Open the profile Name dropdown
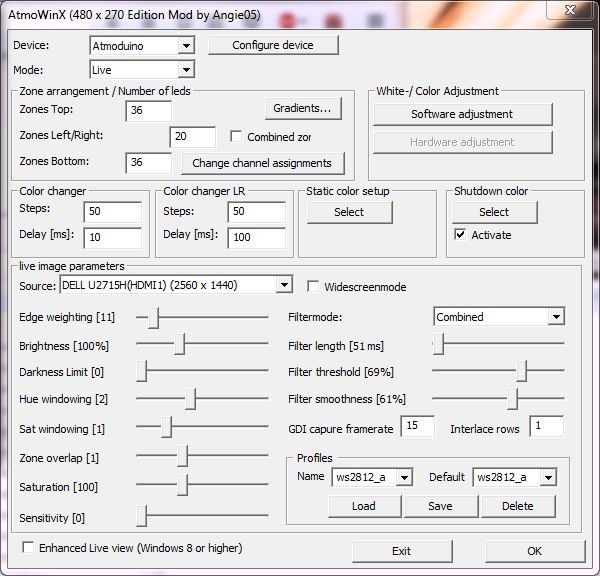This screenshot has height=576, width=600. [404, 478]
